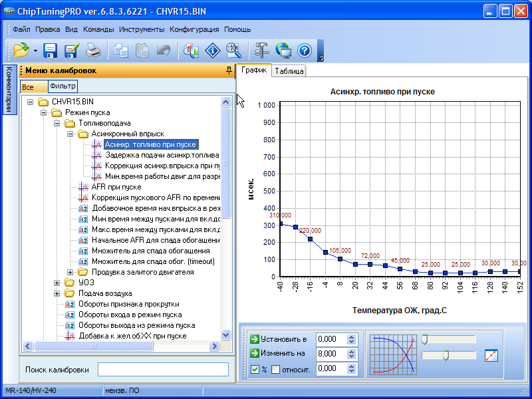Toggle the % checkbox
The width and height of the screenshot is (532, 399).
click(255, 369)
